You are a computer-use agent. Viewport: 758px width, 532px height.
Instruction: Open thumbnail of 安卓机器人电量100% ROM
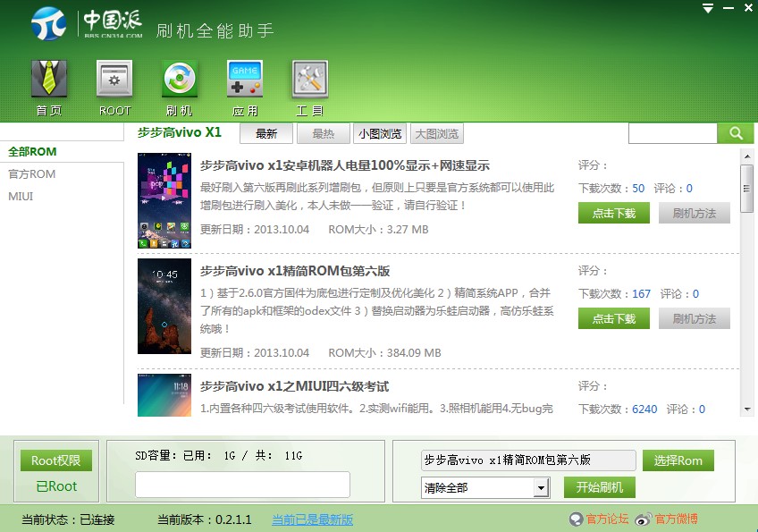coord(164,200)
